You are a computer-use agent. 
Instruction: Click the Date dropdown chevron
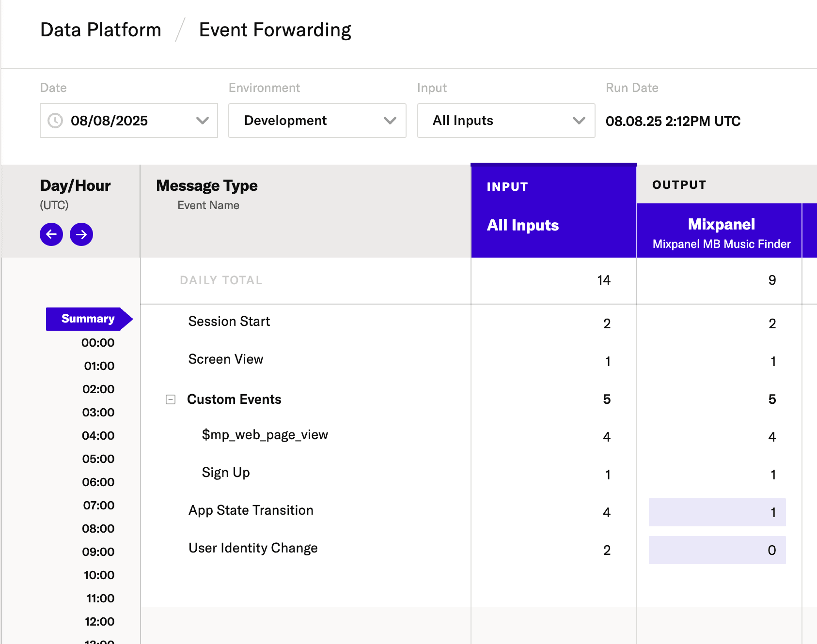tap(202, 121)
